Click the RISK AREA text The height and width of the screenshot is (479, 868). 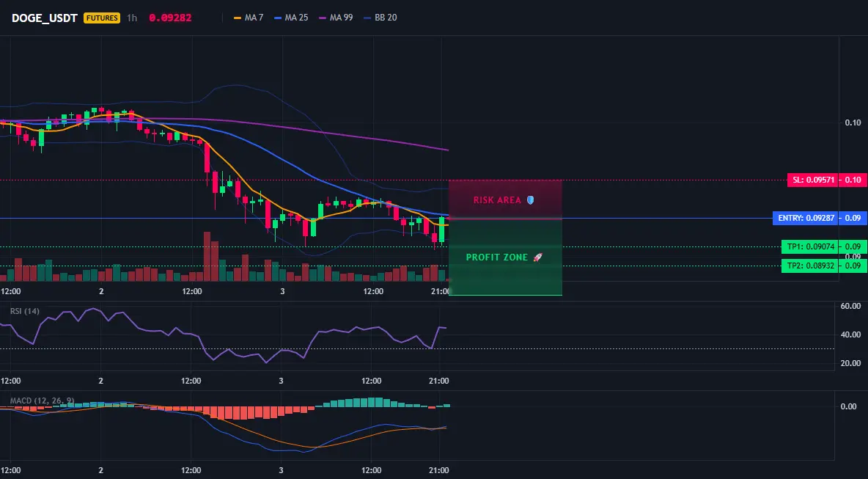497,200
